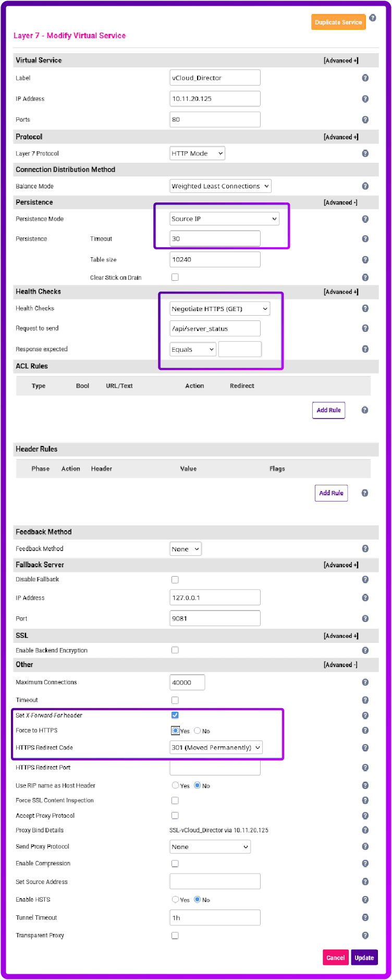392x980 pixels.
Task: Expand Advanced options for Virtual Service
Action: pos(341,61)
